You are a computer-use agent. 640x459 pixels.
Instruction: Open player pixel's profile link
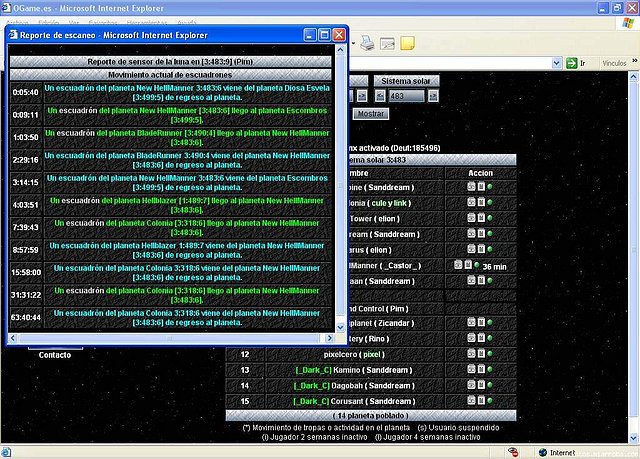coord(371,354)
